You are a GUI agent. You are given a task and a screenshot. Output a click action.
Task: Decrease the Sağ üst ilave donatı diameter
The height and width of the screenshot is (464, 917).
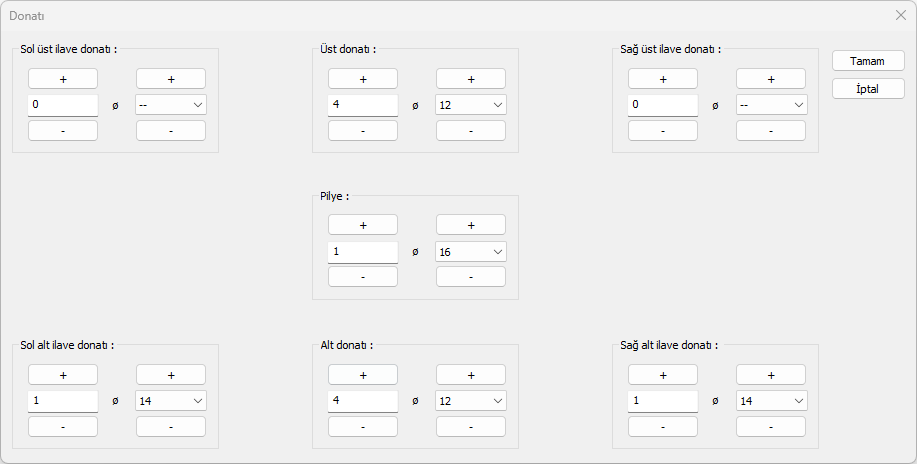pyautogui.click(x=770, y=131)
